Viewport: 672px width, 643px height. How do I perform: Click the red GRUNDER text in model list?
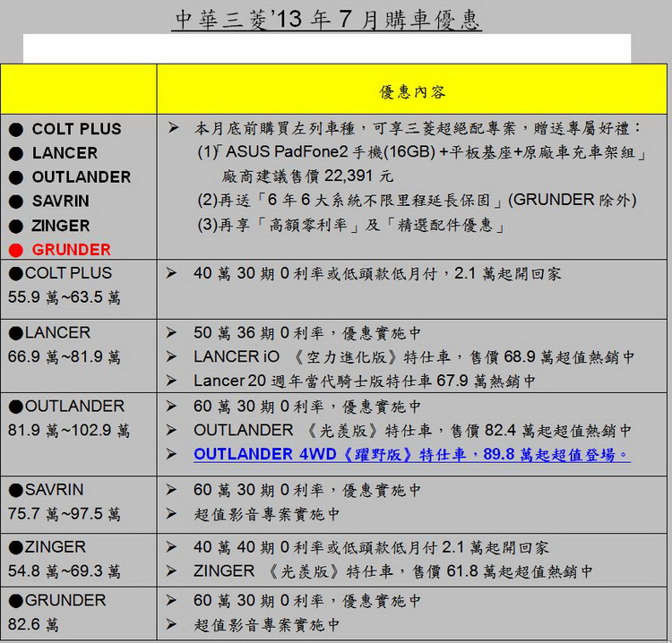[71, 250]
